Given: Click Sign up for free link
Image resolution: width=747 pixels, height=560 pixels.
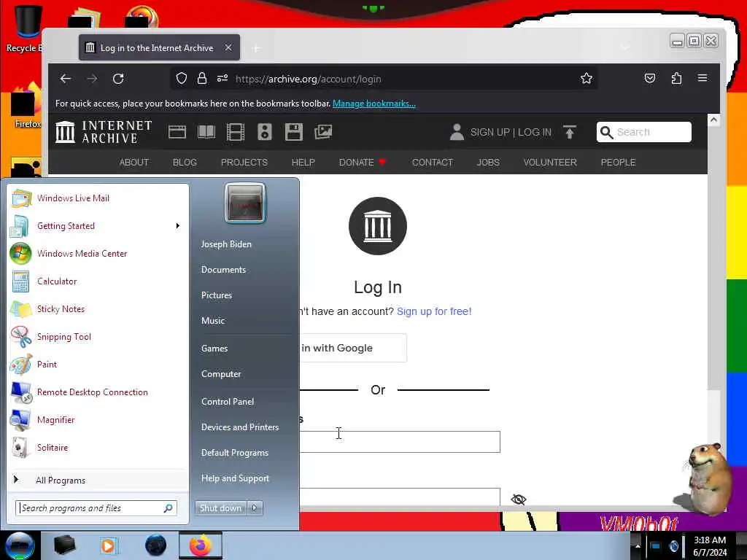Looking at the screenshot, I should (434, 311).
